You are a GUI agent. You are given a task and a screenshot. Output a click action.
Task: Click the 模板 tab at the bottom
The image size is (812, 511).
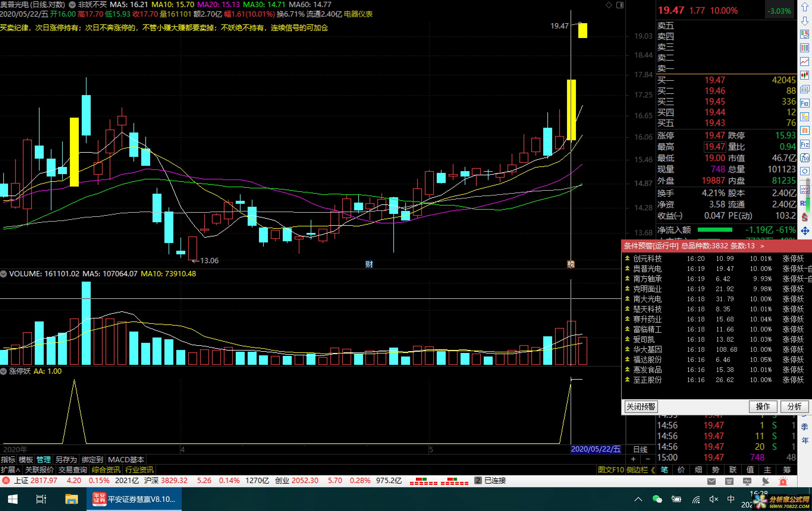pyautogui.click(x=26, y=460)
